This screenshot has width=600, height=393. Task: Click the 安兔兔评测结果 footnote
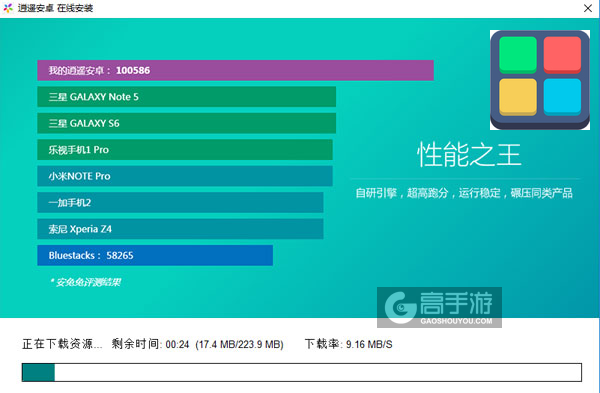click(x=86, y=282)
